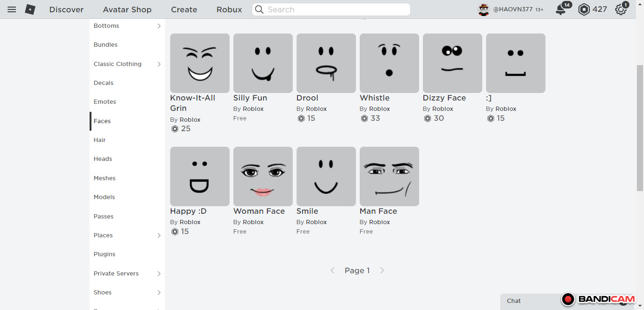Open the Woman Face item link
Screen dimensions: 644x310
click(259, 211)
